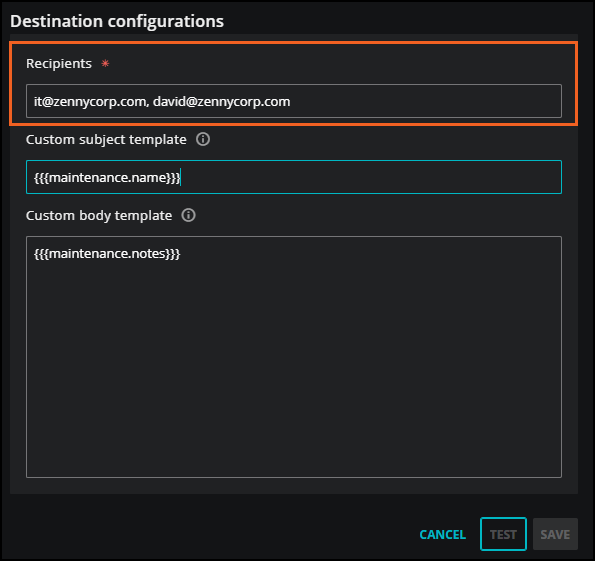Click the info icon beside Custom body template
The height and width of the screenshot is (561, 595).
(188, 215)
